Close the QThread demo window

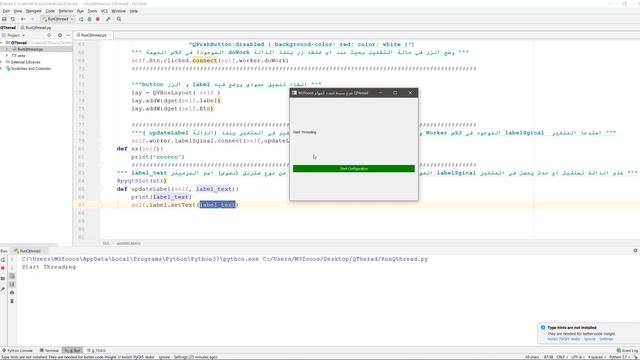click(x=410, y=93)
